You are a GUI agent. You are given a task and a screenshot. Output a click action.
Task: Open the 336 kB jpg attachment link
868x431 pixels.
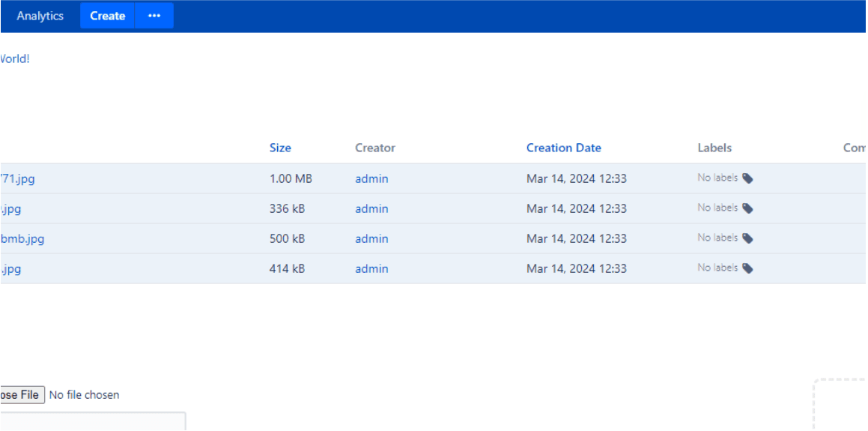pos(10,209)
